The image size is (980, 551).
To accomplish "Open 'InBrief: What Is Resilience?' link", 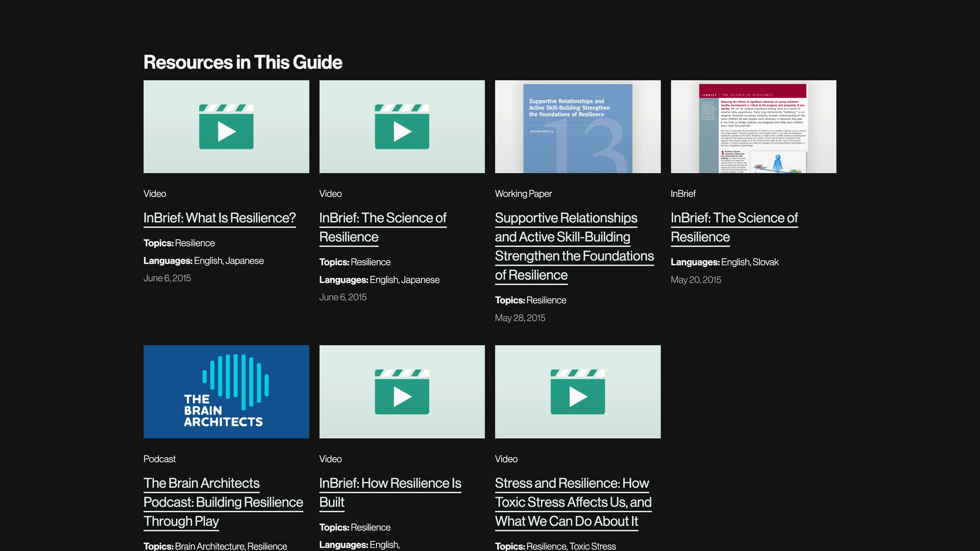I will pos(219,218).
